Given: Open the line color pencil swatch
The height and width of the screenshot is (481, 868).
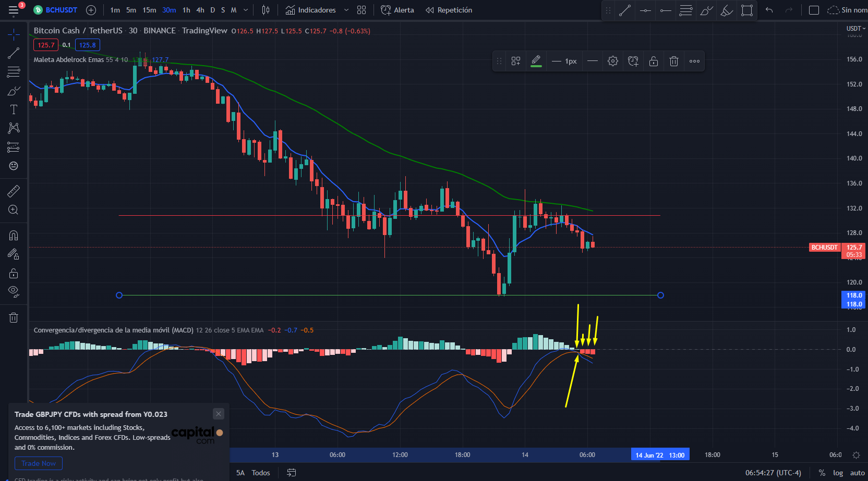Looking at the screenshot, I should click(536, 61).
